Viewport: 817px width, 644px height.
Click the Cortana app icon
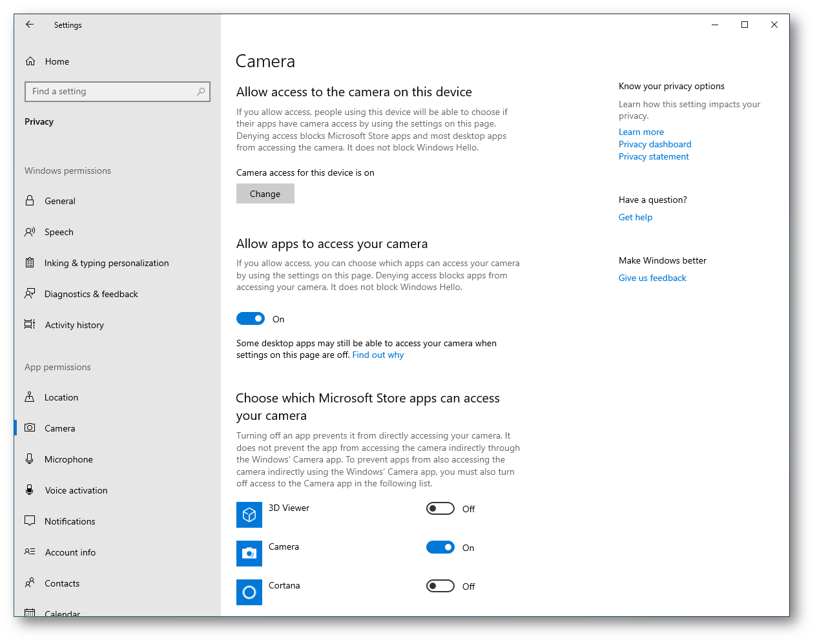point(249,592)
